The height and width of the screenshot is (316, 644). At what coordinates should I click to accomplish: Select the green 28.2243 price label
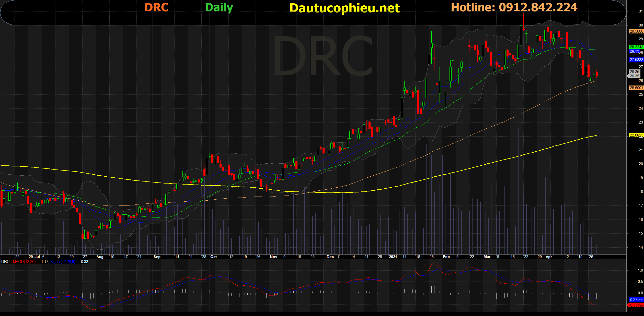(636, 47)
